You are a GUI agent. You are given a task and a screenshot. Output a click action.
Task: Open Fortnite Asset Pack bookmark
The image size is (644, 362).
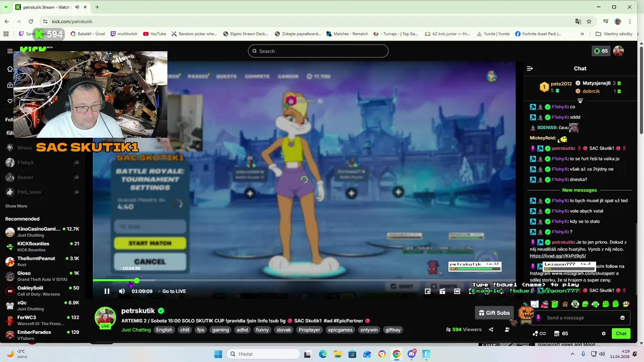click(x=538, y=34)
